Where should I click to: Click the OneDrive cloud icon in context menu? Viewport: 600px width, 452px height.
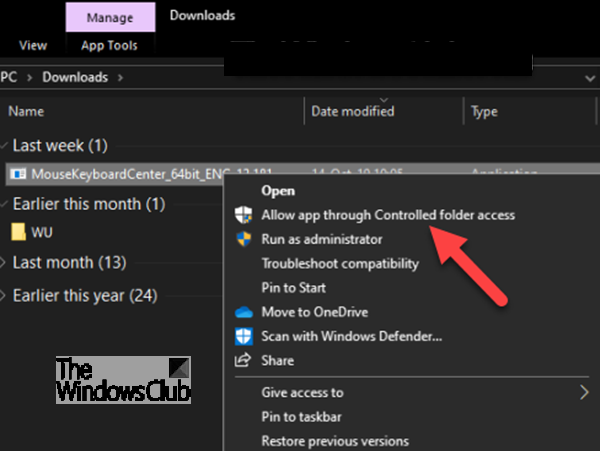pos(244,312)
